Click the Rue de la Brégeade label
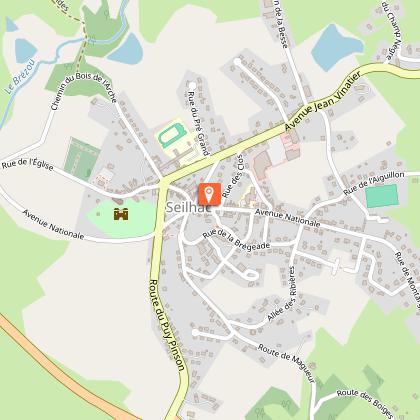This screenshot has width=420, height=420. point(236,239)
